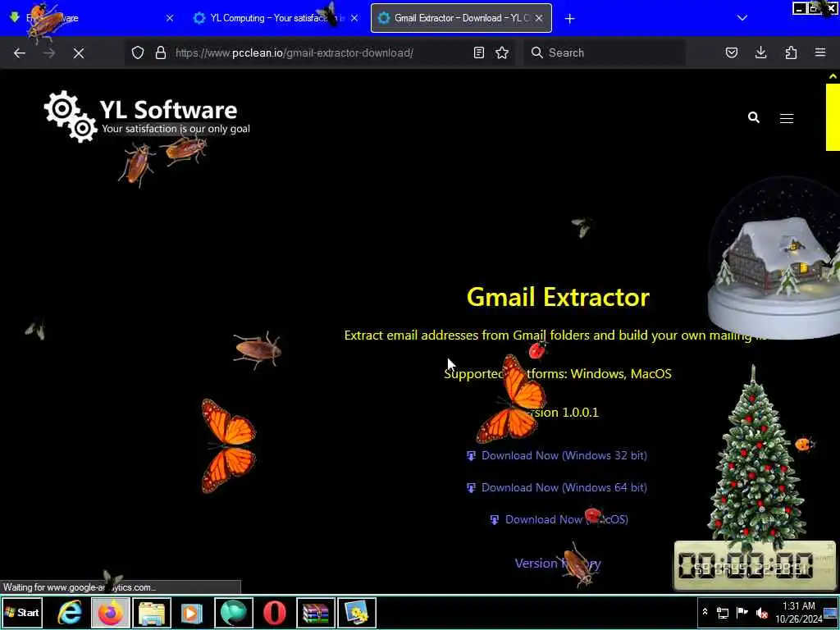840x630 pixels.
Task: Click the Show desktop button
Action: [x=831, y=613]
